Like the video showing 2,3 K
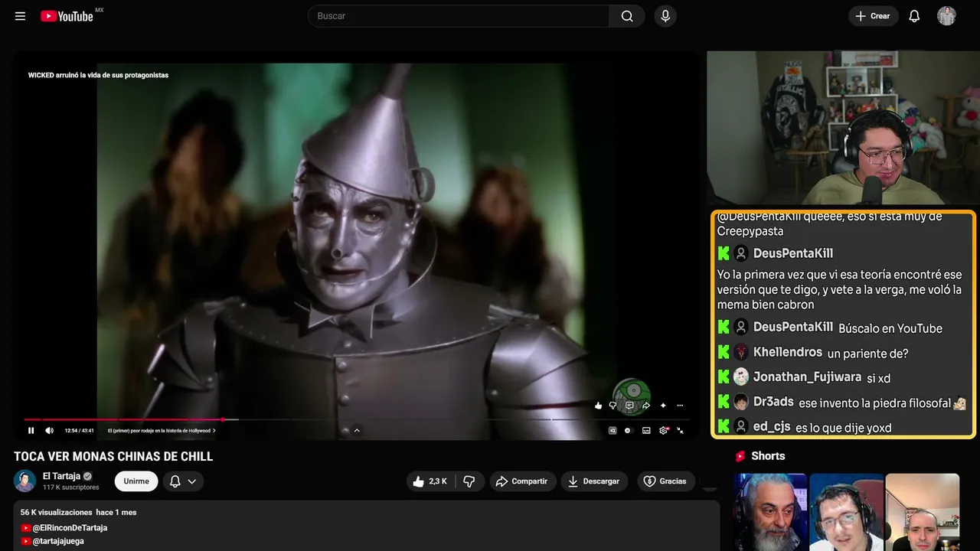Image resolution: width=980 pixels, height=551 pixels. point(430,481)
